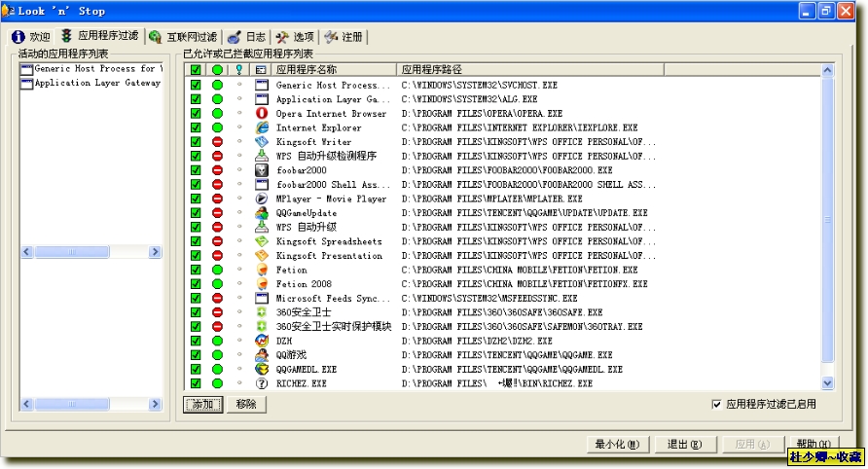Uncheck the Application Layer Ga... checkbox

pos(196,99)
